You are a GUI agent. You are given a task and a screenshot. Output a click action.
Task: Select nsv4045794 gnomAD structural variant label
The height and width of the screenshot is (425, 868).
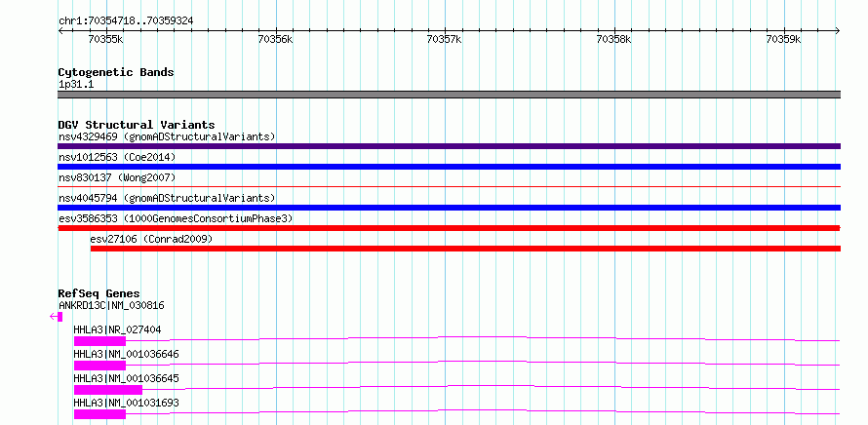point(167,198)
